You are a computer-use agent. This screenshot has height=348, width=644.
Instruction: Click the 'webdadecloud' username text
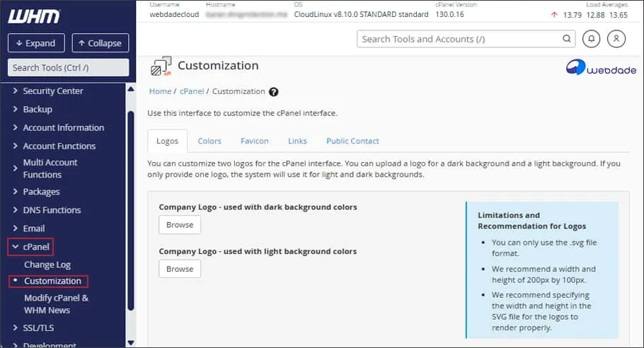point(174,14)
